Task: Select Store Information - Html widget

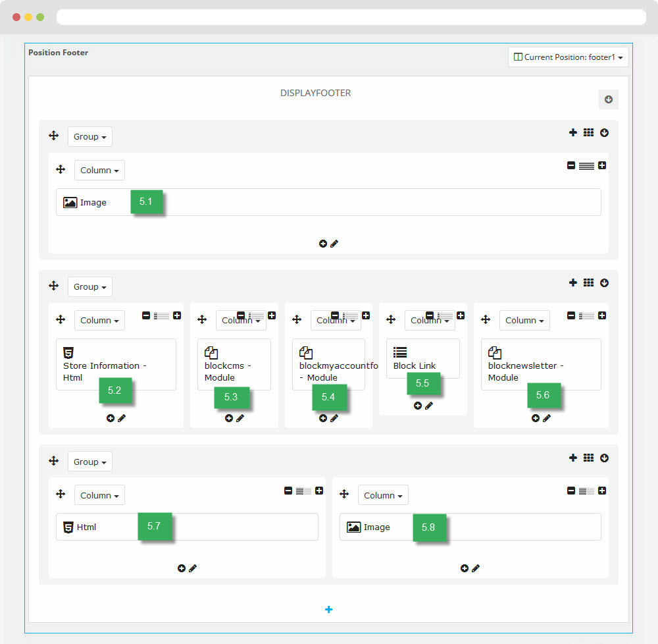Action: pos(116,364)
